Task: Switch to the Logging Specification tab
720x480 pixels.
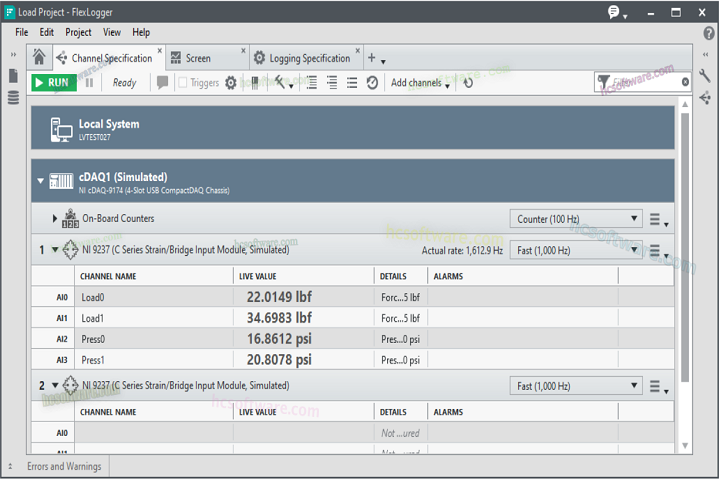Action: click(309, 58)
